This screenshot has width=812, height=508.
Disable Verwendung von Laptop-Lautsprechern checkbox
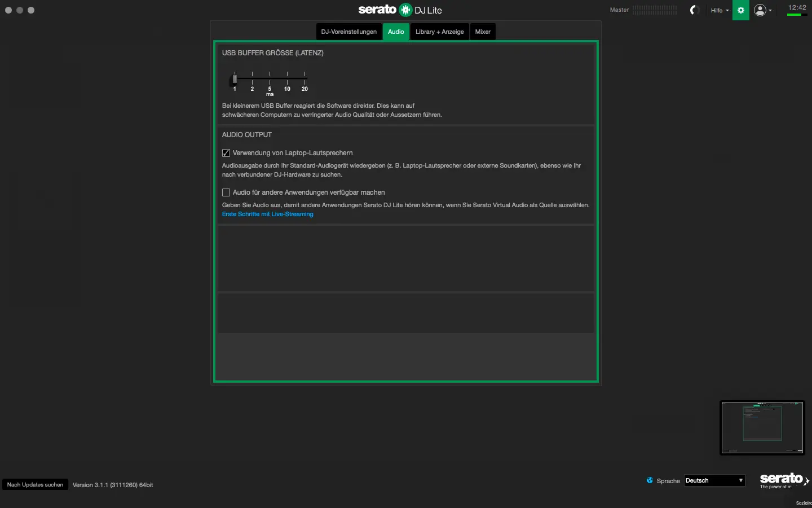point(226,153)
